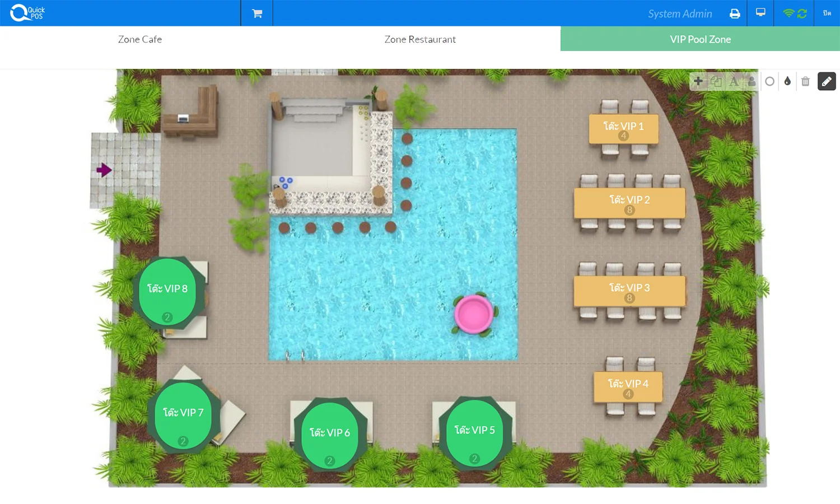Click the plus add table icon
This screenshot has height=504, width=840.
[698, 81]
